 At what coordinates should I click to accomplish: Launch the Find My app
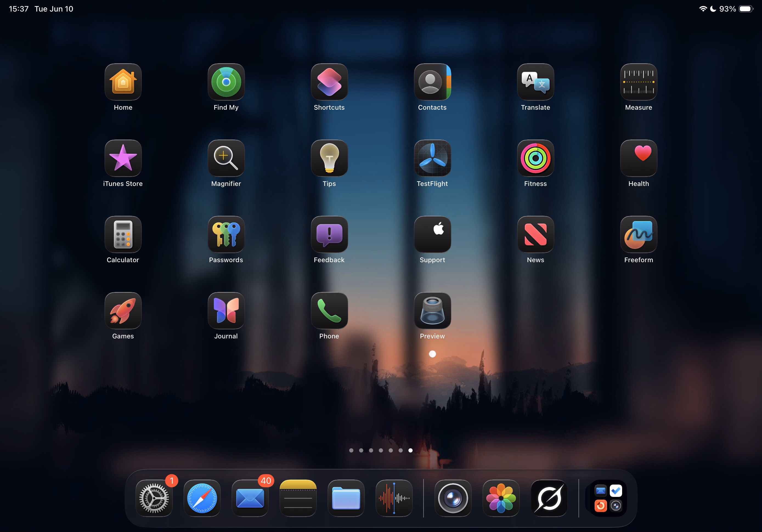point(226,82)
